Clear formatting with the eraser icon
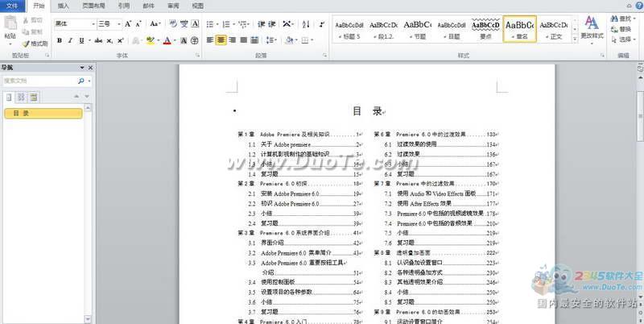 173,24
